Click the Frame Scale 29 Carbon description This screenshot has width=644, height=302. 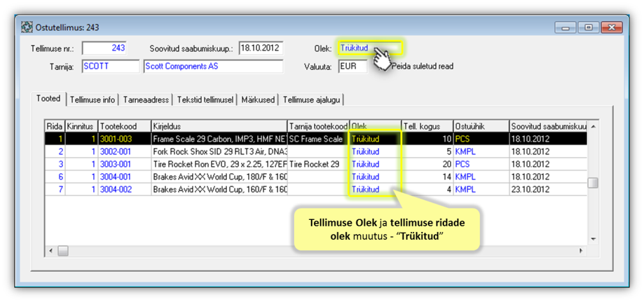[219, 139]
